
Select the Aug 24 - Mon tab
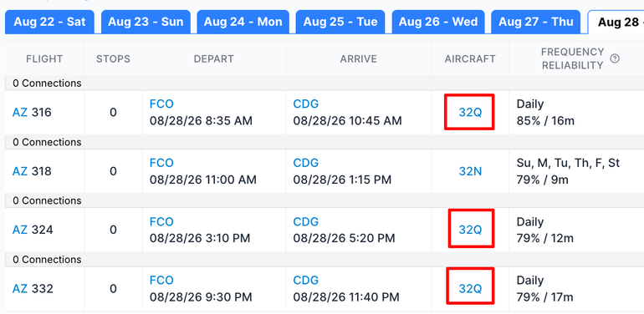pos(243,22)
